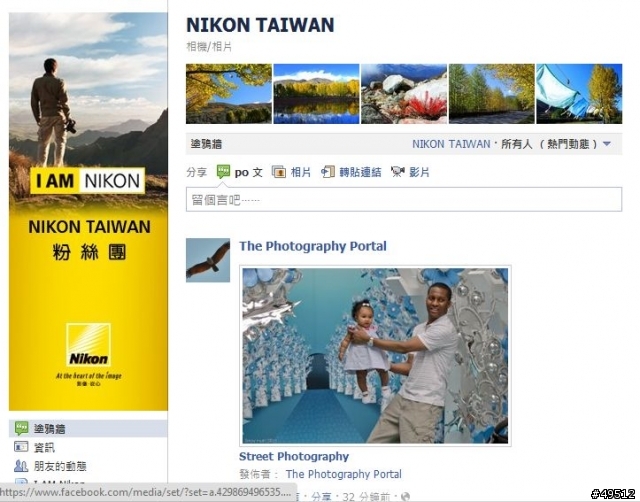Click the 轉貼連結 link share icon

pos(328,172)
